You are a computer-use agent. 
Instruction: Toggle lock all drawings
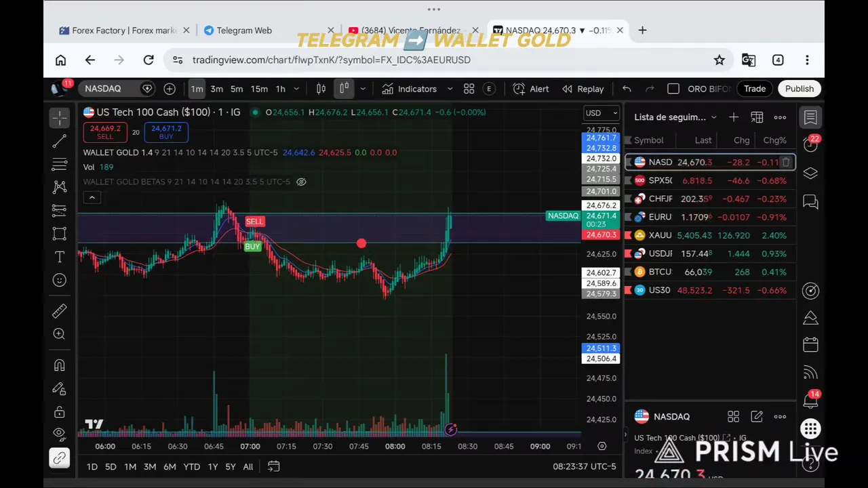point(60,411)
